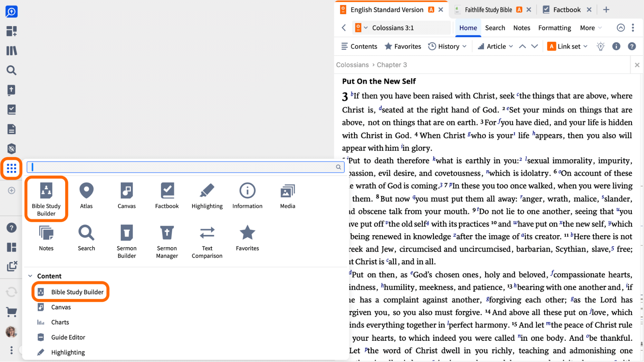Select the Formatting ribbon tab
The image size is (644, 362).
coord(554,28)
